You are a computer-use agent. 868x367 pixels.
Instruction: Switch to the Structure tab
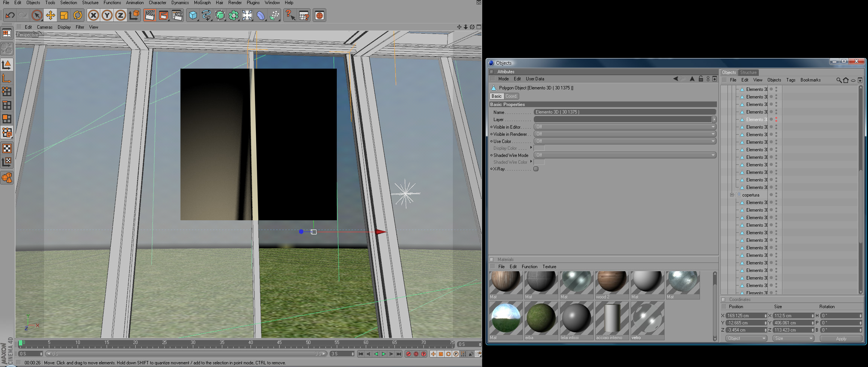point(748,72)
